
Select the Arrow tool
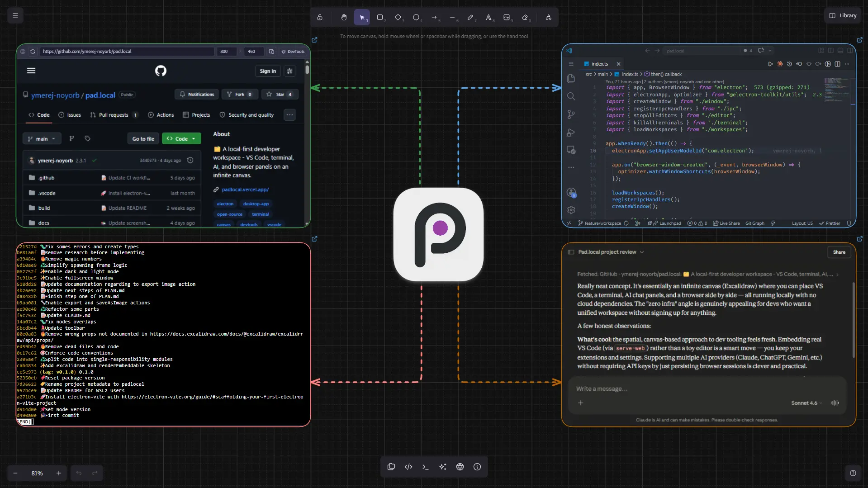pos(434,17)
